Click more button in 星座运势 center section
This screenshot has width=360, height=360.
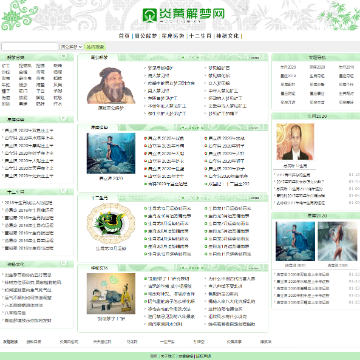click(x=255, y=128)
